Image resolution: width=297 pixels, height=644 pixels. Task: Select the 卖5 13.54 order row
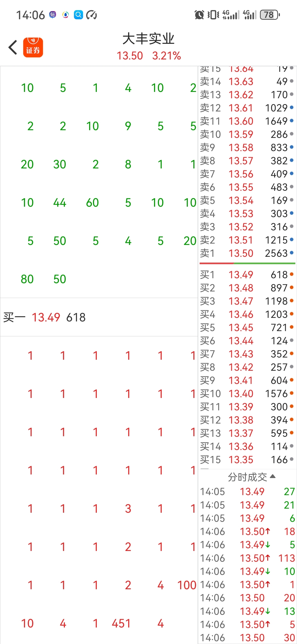(x=247, y=200)
